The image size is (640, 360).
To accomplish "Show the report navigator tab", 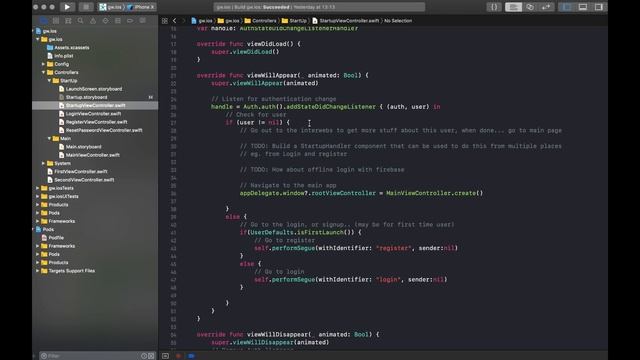I will tap(142, 20).
